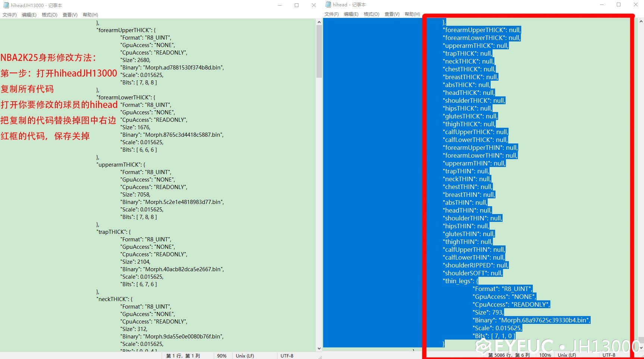644x359 pixels.
Task: Click Unix (LF) in left window status bar
Action: [x=245, y=356]
